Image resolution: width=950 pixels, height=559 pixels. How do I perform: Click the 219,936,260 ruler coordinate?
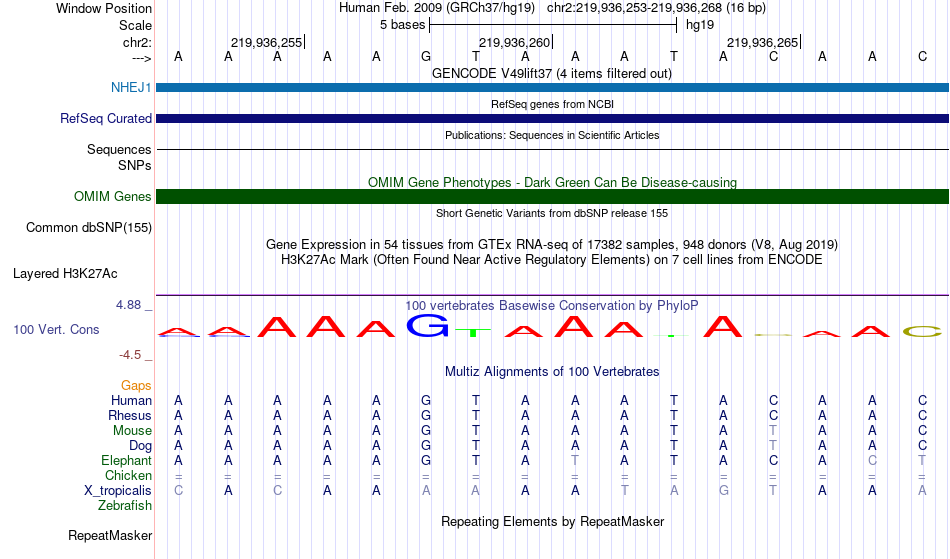point(514,42)
